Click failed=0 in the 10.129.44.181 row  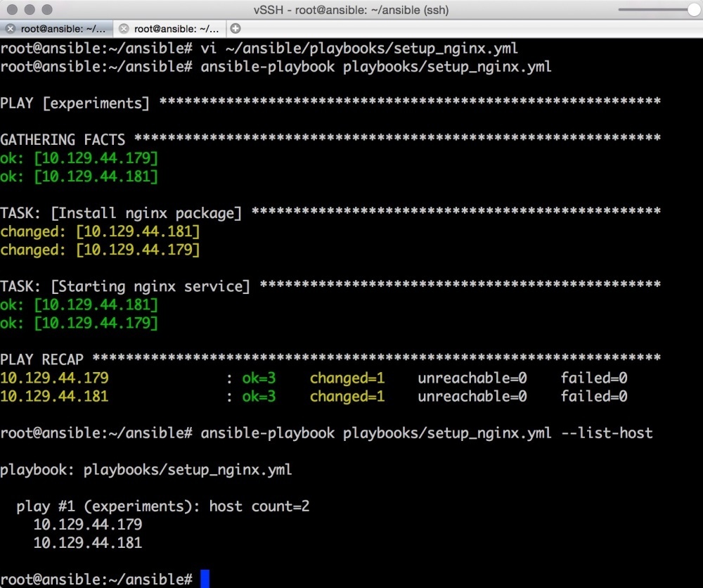[x=593, y=396]
